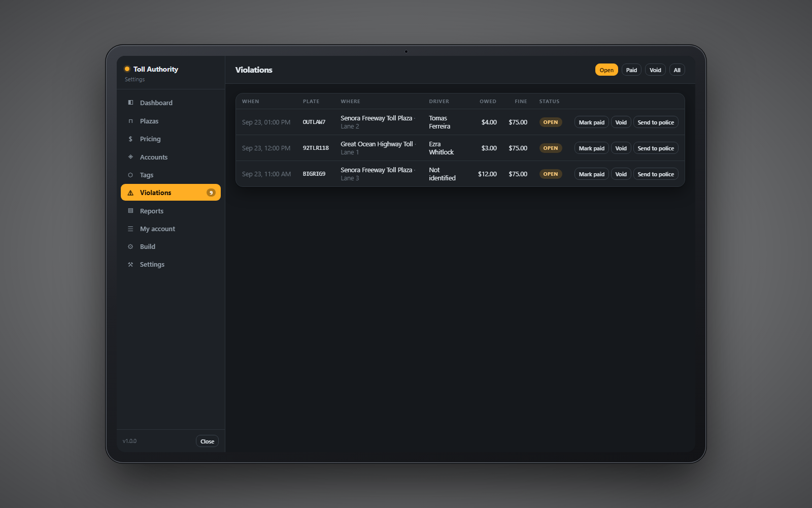Send 92TLR118 violation to police
Image resolution: width=812 pixels, height=508 pixels.
tap(656, 148)
